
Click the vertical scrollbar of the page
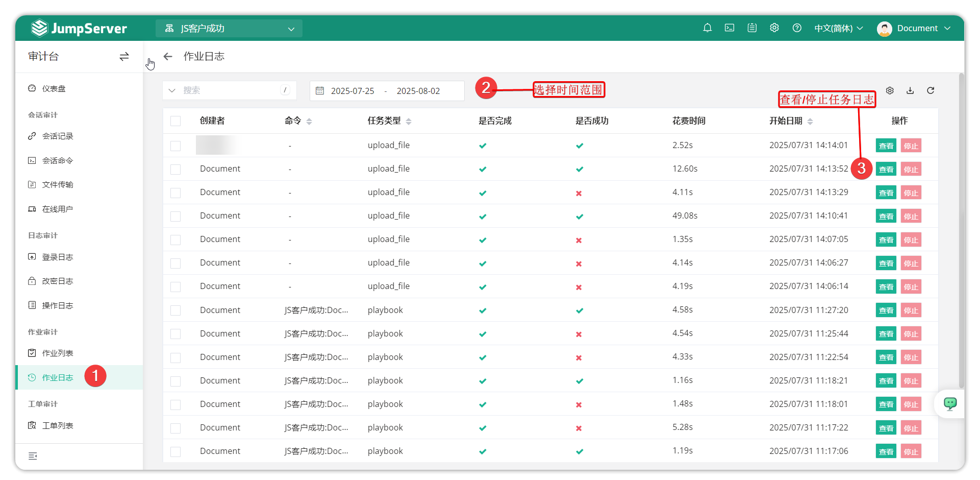click(961, 230)
